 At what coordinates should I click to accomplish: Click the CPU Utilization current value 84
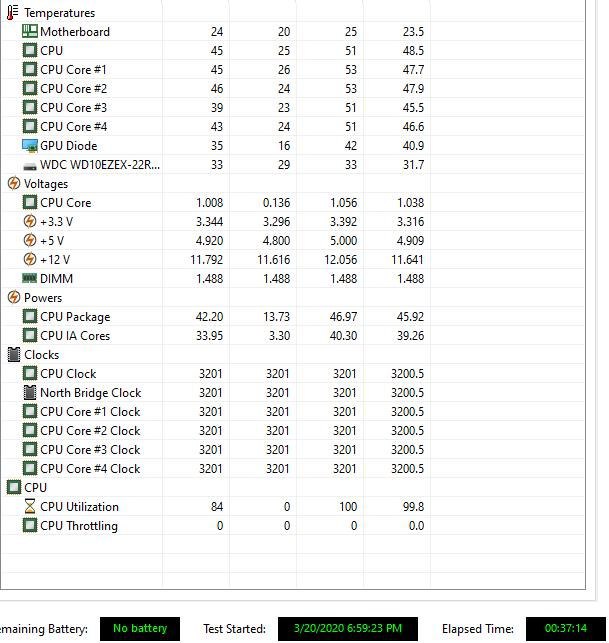pyautogui.click(x=217, y=506)
